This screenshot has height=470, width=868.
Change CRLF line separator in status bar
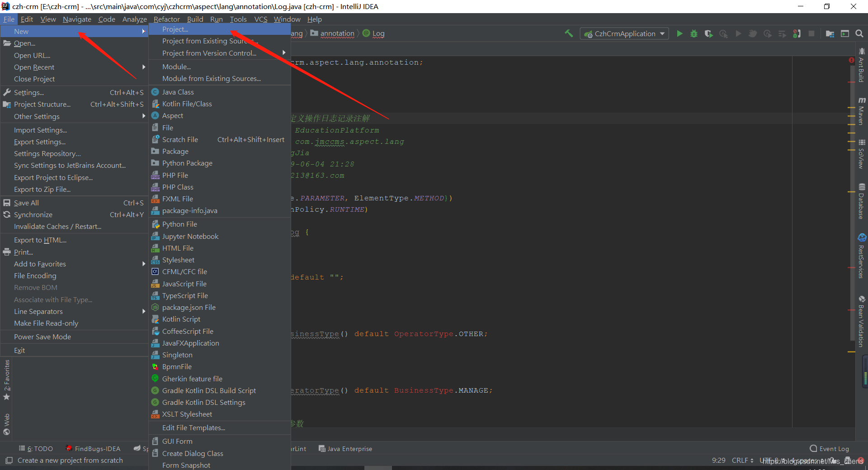(742, 461)
